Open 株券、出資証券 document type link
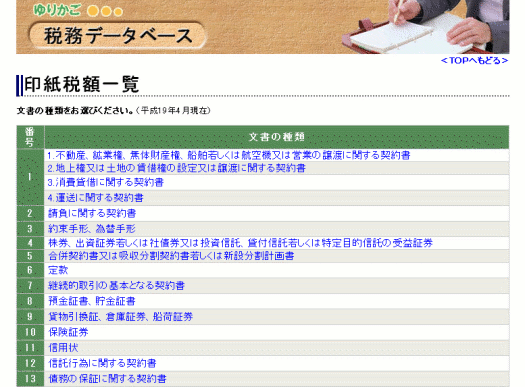525x387 pixels. [240, 243]
